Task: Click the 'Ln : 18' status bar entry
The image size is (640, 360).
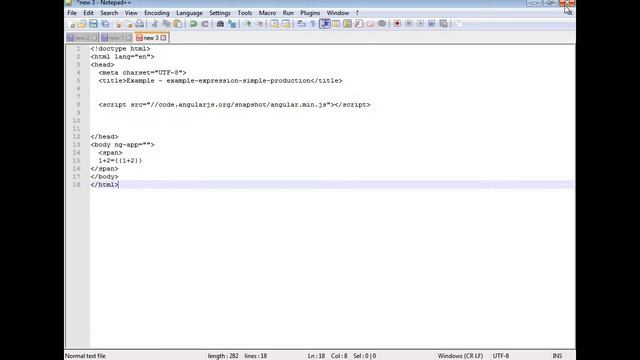Action: tap(316, 356)
